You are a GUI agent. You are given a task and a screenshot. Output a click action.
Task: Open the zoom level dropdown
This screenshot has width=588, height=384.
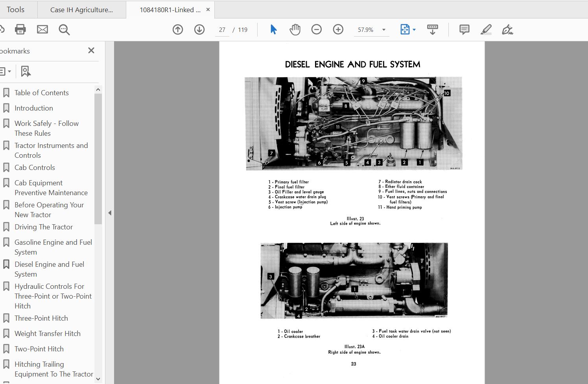tap(384, 30)
